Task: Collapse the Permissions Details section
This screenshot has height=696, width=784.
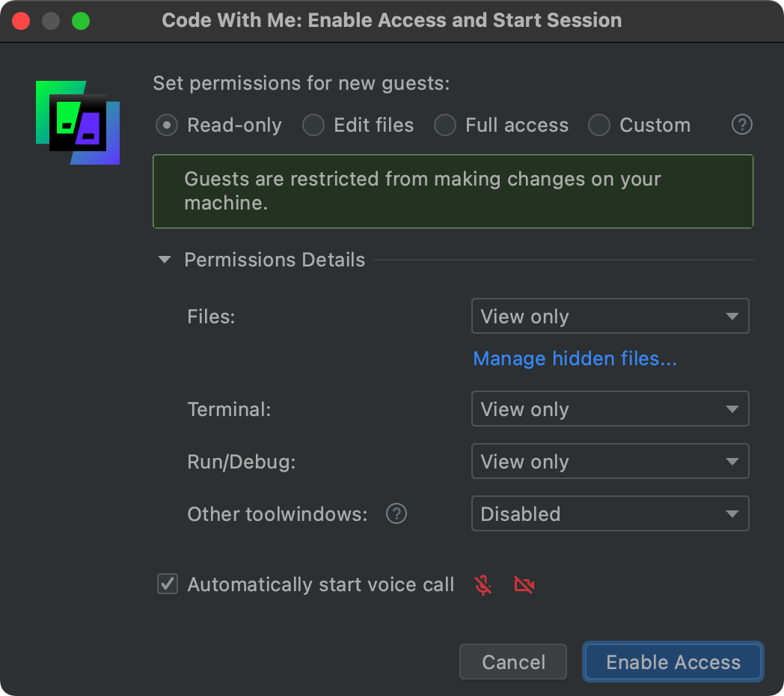Action: point(165,260)
